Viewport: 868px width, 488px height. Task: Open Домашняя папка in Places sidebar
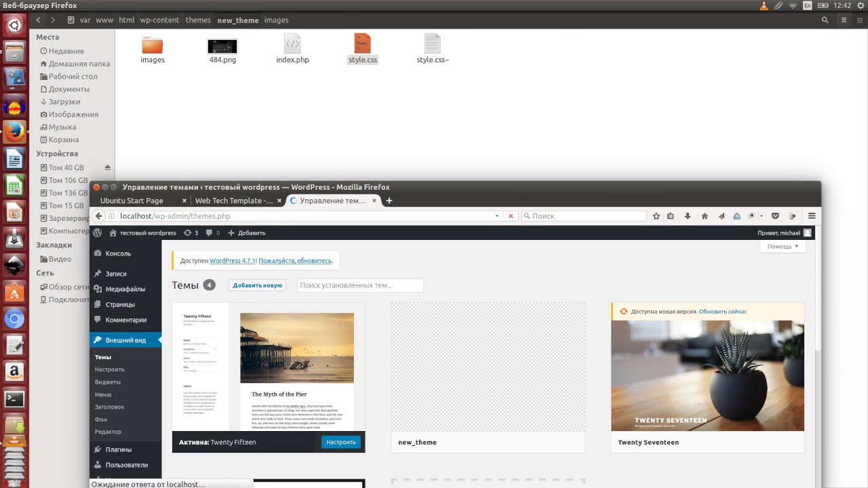click(x=75, y=64)
